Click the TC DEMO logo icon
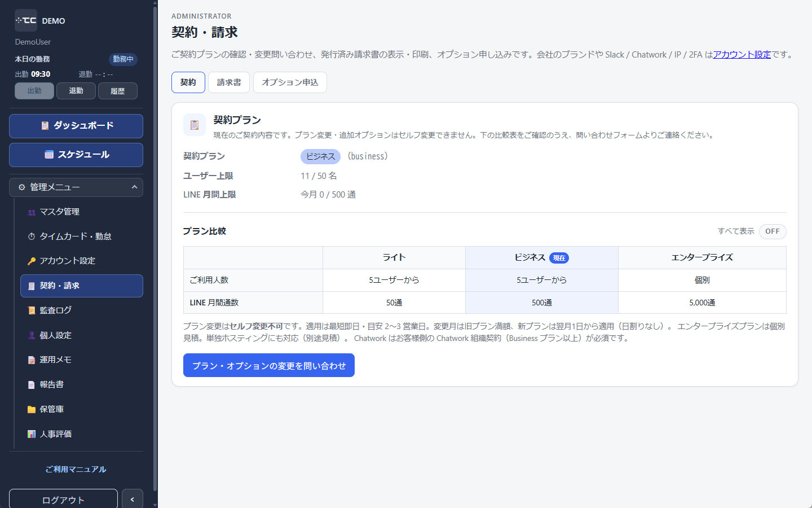The height and width of the screenshot is (508, 812). tap(26, 20)
